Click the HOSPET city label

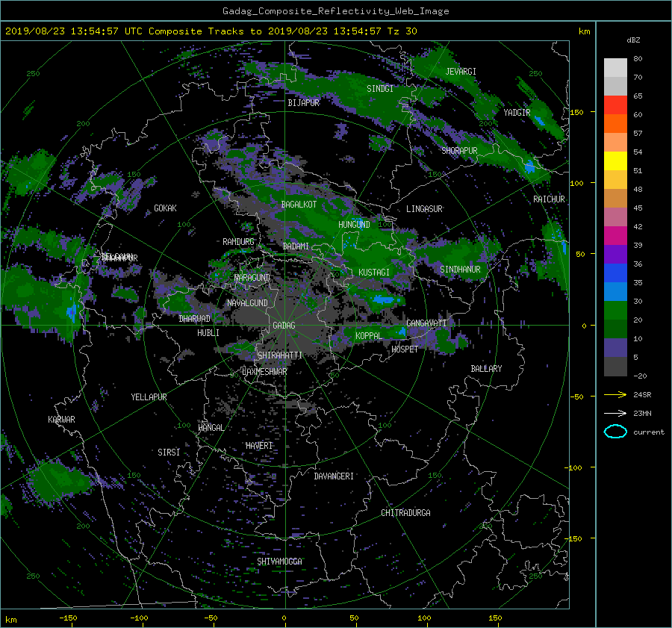[x=405, y=349]
